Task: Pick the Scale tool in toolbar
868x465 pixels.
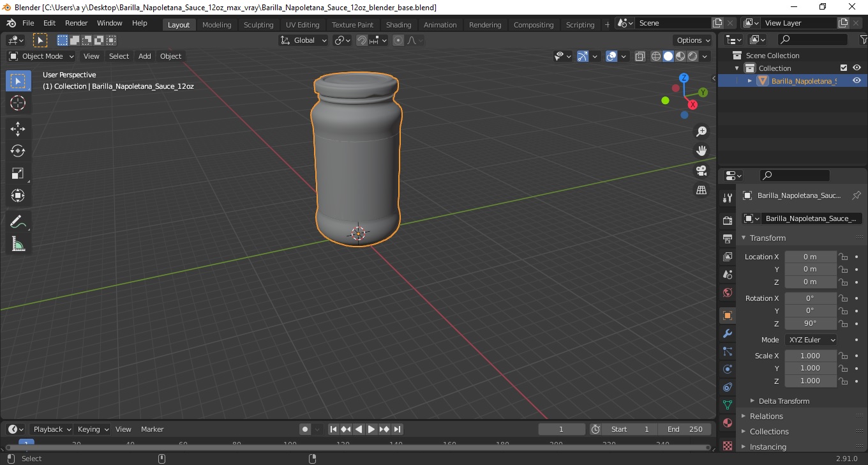Action: pos(18,173)
